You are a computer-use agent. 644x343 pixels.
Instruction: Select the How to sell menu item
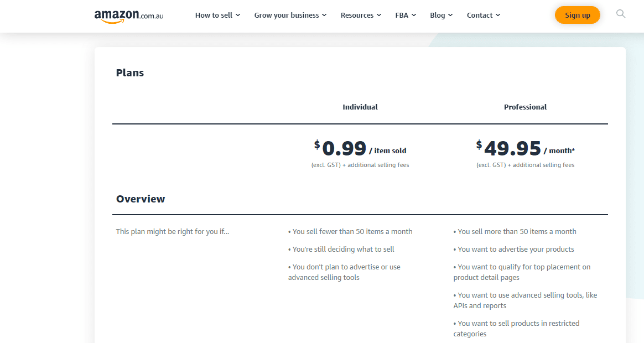point(214,15)
